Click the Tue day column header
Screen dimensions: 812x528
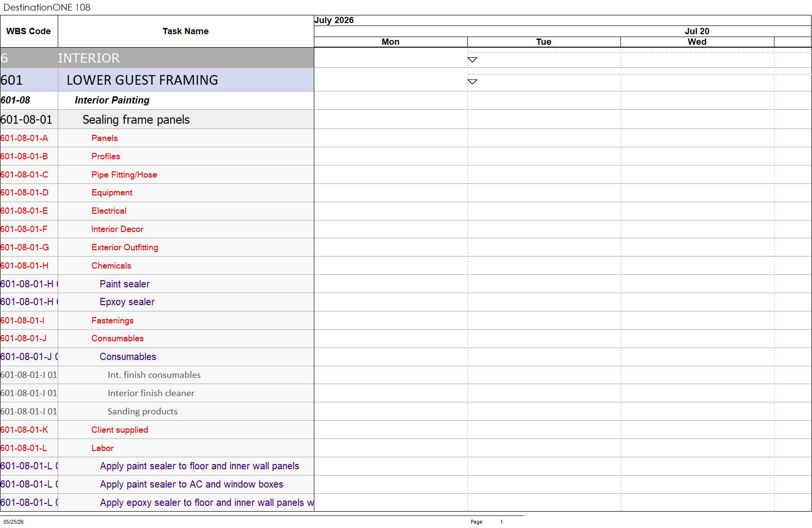click(x=544, y=42)
